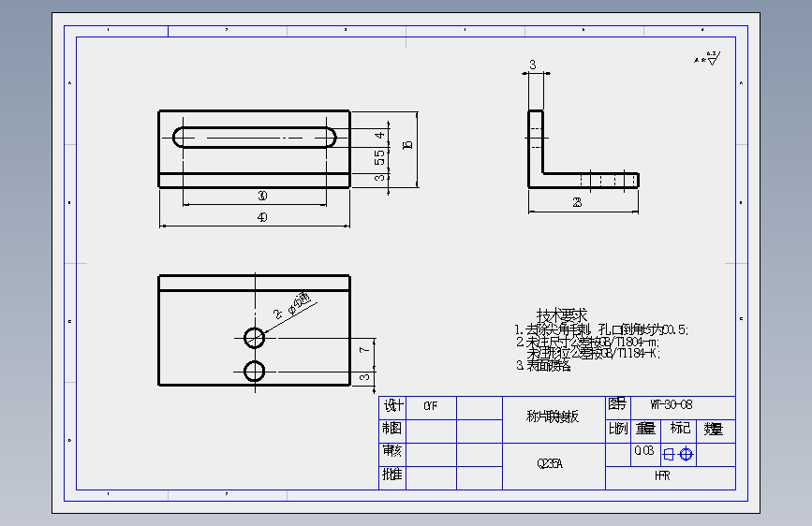
Task: Select technical requirement line beginning with 1.
Action: (601, 329)
